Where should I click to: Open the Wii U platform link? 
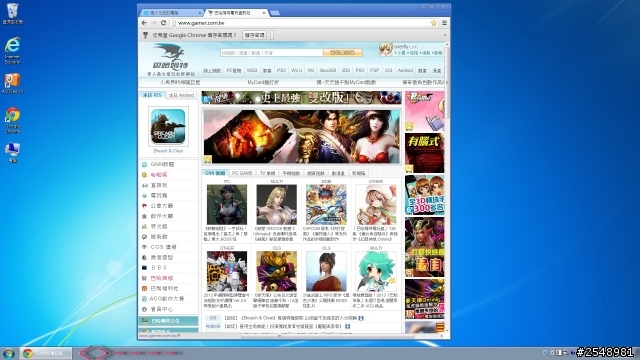pyautogui.click(x=297, y=71)
